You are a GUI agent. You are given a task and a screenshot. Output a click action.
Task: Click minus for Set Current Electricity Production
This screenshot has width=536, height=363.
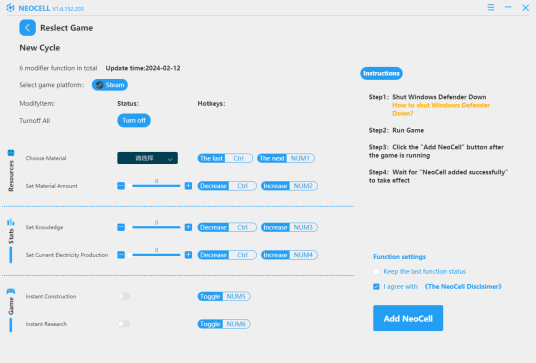click(121, 255)
